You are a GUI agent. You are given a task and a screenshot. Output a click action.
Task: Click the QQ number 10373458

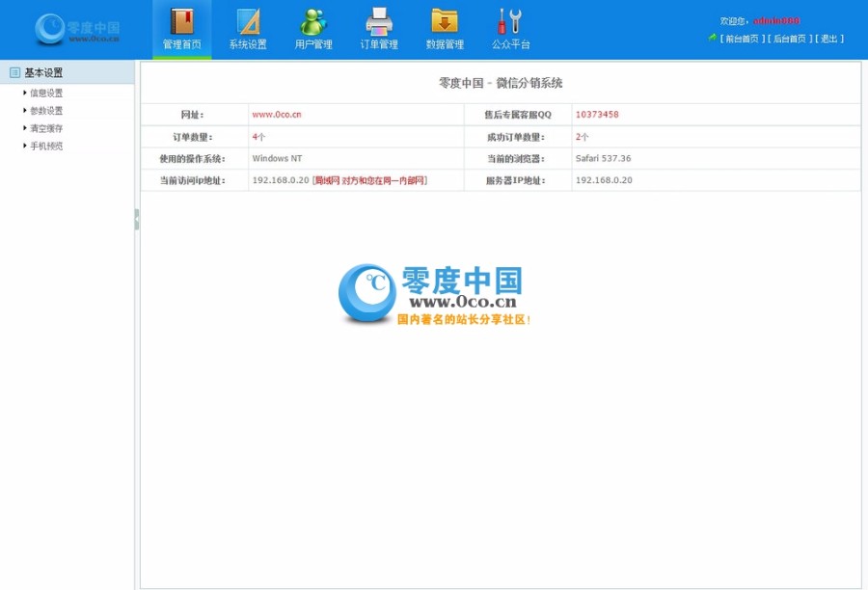pyautogui.click(x=597, y=115)
